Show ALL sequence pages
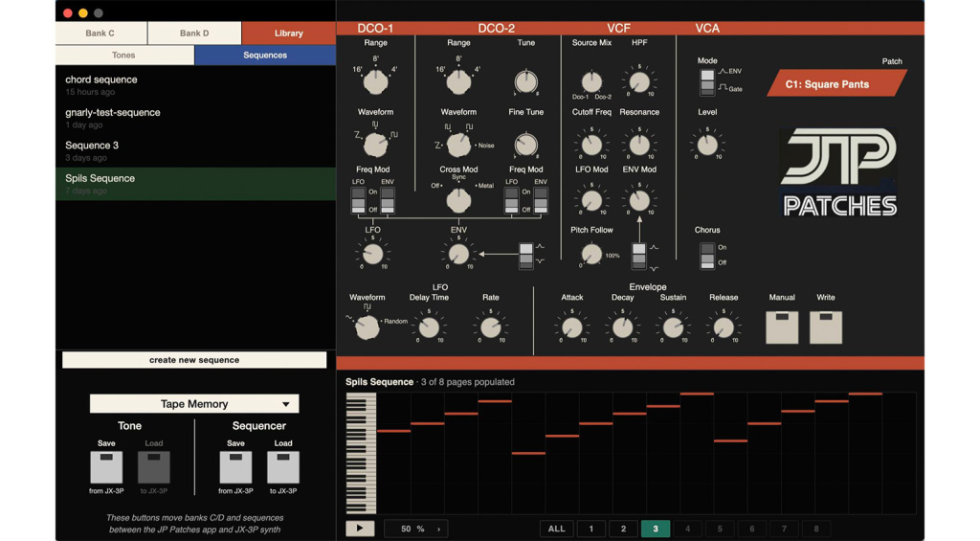This screenshot has width=980, height=541. pyautogui.click(x=556, y=530)
